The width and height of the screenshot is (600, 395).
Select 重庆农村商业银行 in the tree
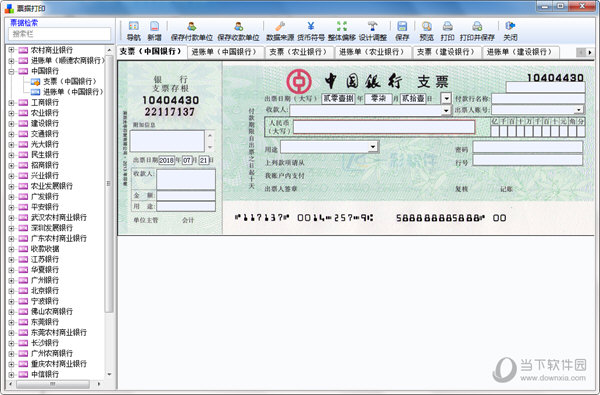59,364
